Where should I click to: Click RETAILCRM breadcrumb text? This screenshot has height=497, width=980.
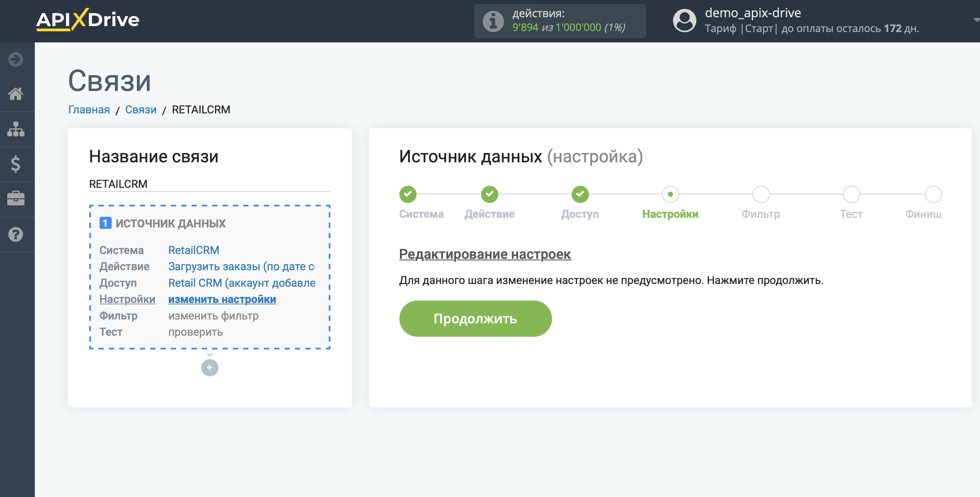201,110
